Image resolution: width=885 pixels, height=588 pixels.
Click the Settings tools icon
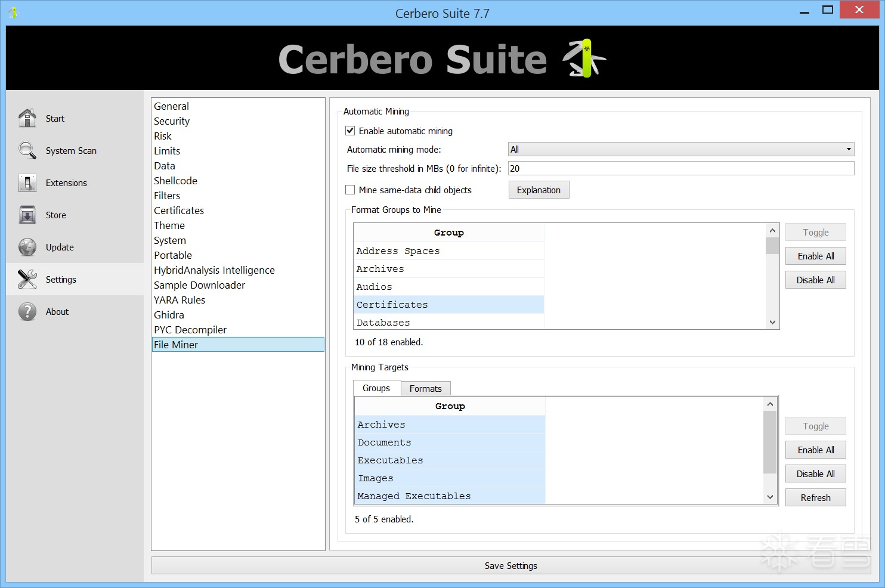[x=27, y=279]
